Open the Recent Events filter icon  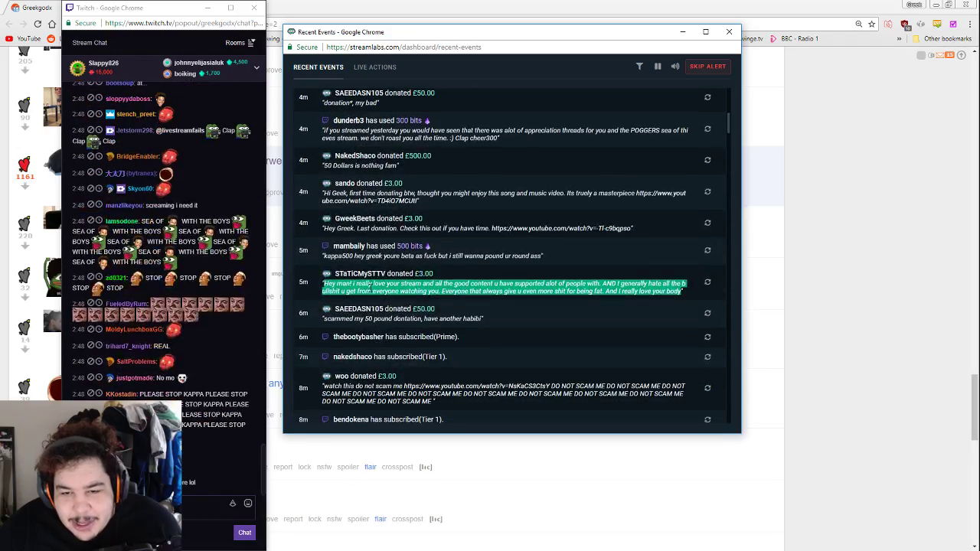pos(639,67)
